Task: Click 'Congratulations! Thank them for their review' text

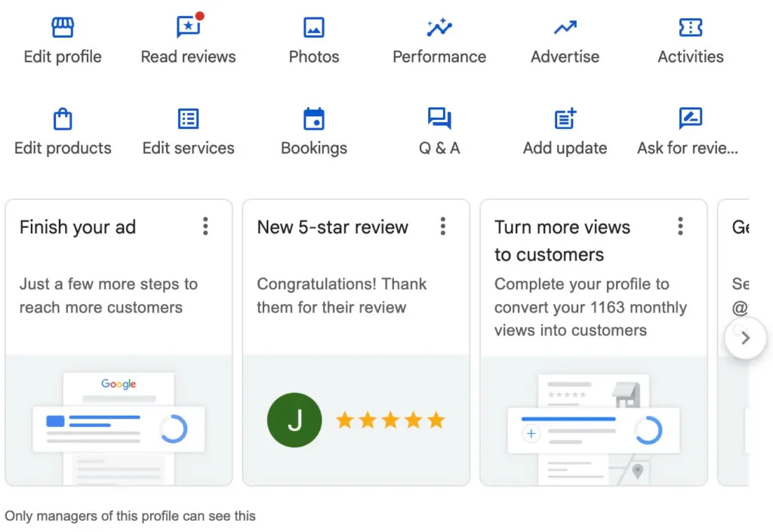Action: tap(342, 296)
